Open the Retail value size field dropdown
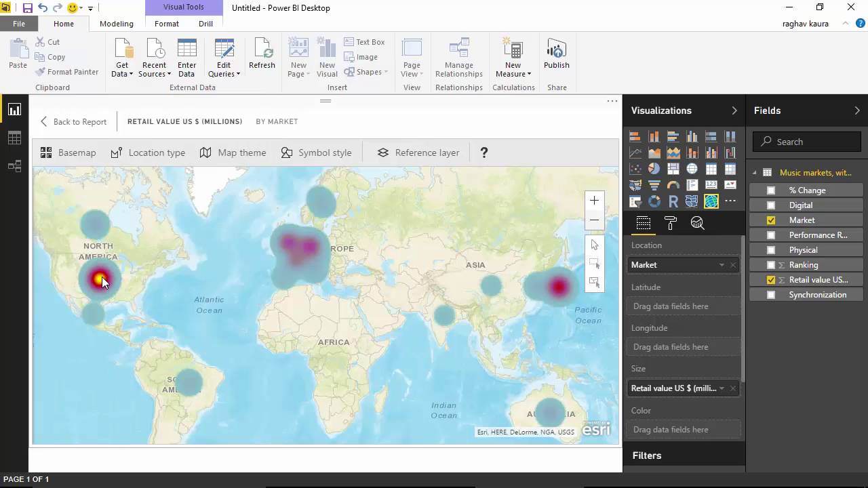This screenshot has width=868, height=488. 722,388
